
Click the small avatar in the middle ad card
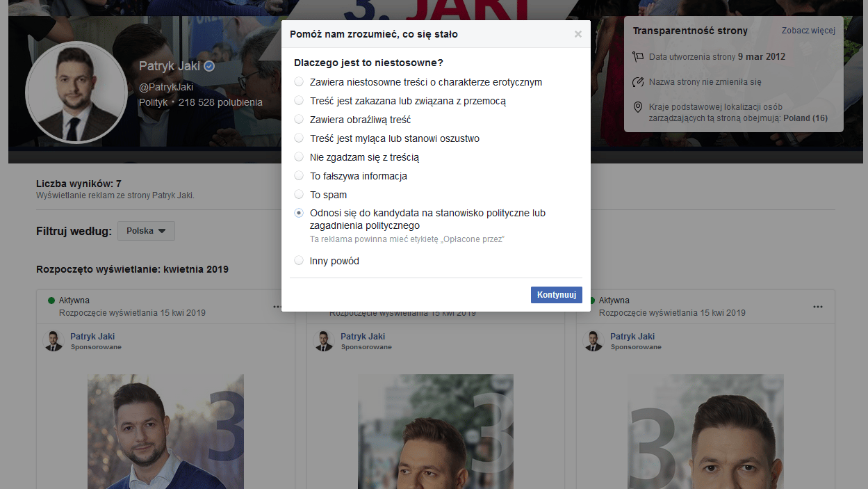click(323, 341)
